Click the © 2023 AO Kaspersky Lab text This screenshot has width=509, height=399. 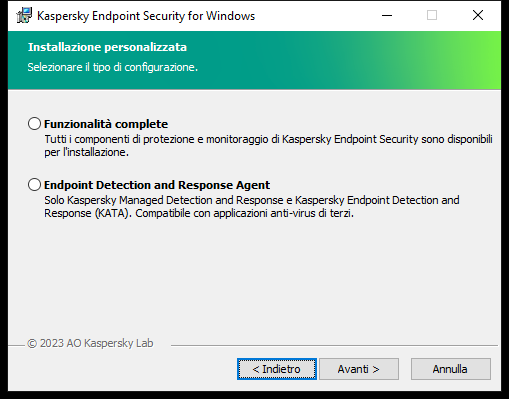90,343
